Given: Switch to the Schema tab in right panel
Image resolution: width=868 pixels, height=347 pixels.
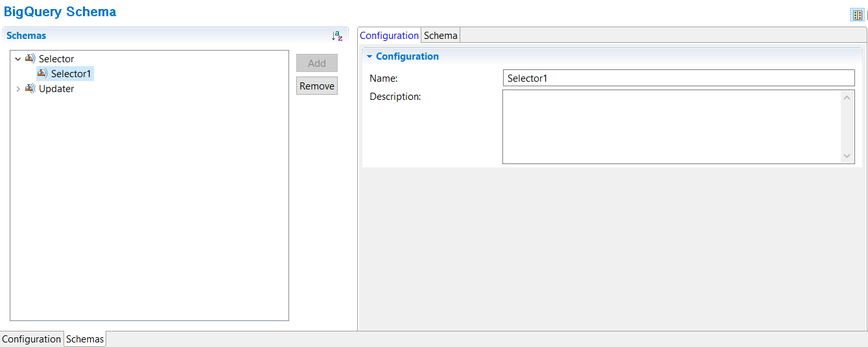Looking at the screenshot, I should [441, 36].
